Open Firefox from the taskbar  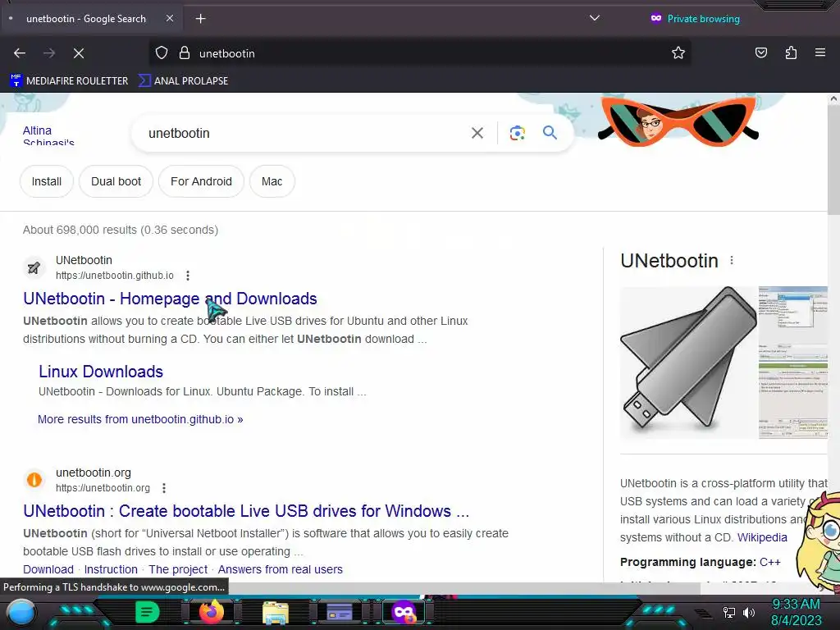pyautogui.click(x=212, y=612)
